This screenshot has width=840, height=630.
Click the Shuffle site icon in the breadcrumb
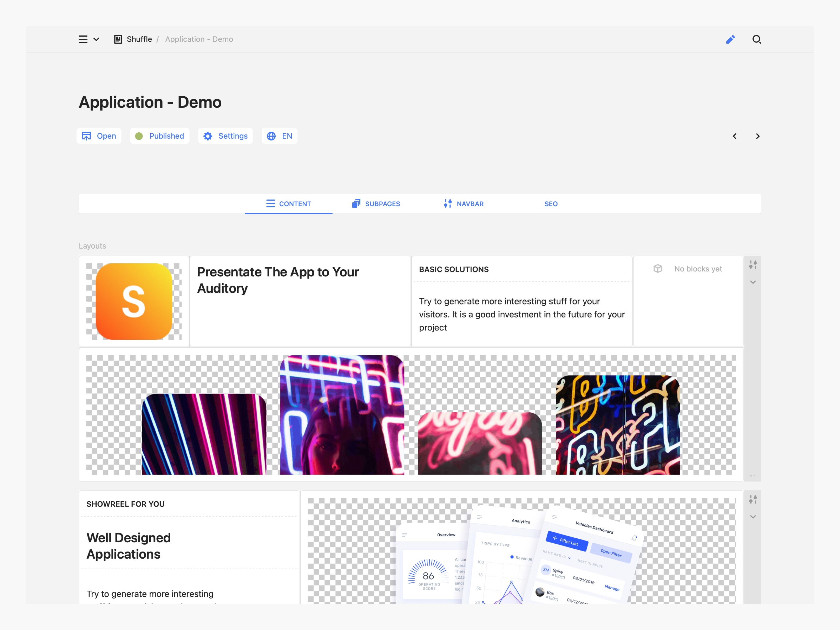coord(118,39)
